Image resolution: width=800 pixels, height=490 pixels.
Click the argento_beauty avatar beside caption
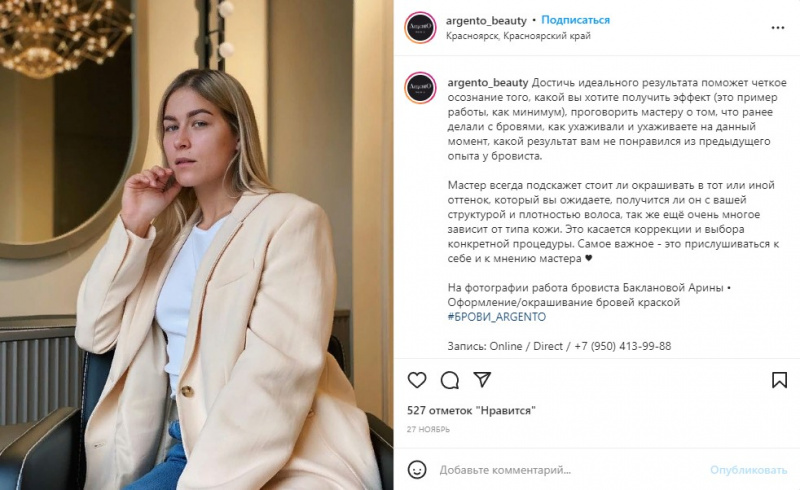(420, 88)
